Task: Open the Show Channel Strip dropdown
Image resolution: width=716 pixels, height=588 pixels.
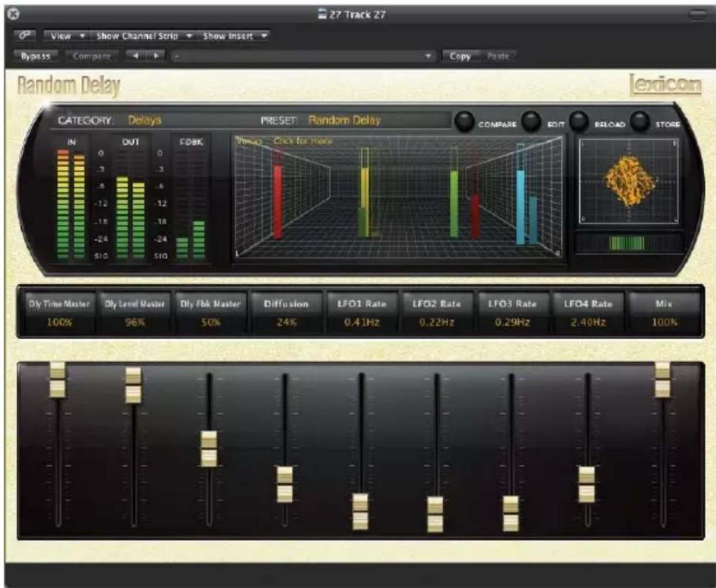Action: tap(143, 36)
